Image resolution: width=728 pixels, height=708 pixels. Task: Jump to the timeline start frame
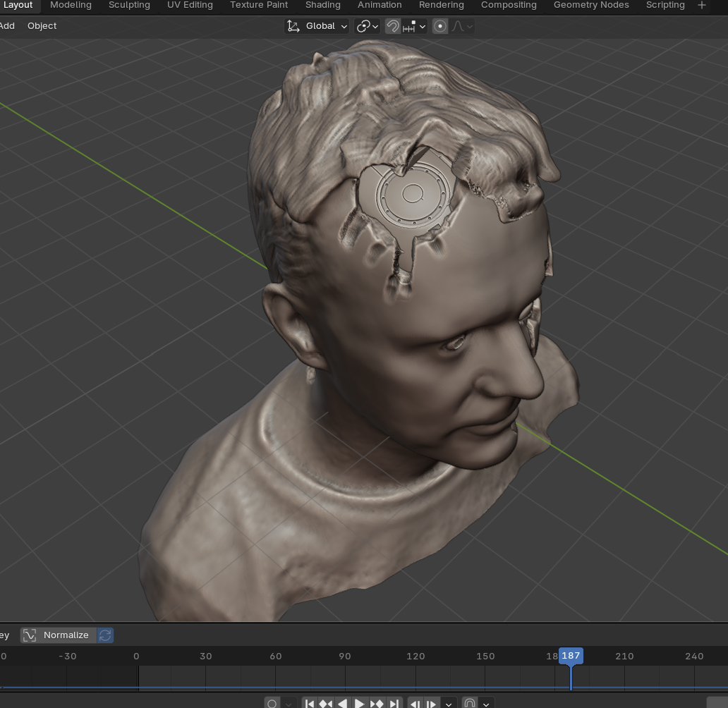tap(309, 703)
